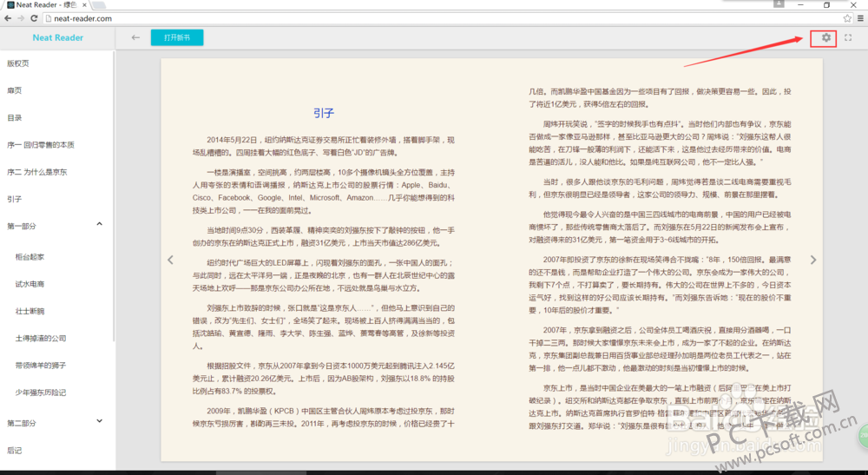Viewport: 868px width, 475px height.
Task: Open chapter 序二 为什么是京东
Action: click(x=36, y=172)
